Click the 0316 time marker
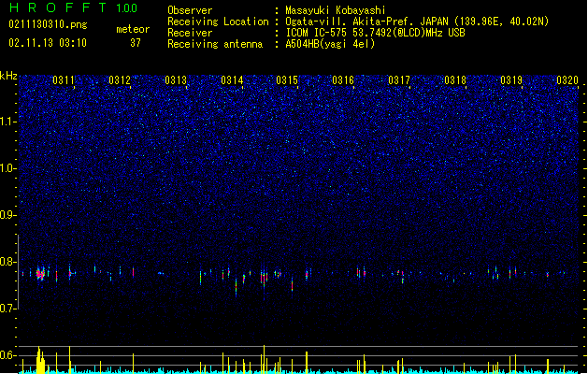This screenshot has width=588, height=374. tap(343, 80)
